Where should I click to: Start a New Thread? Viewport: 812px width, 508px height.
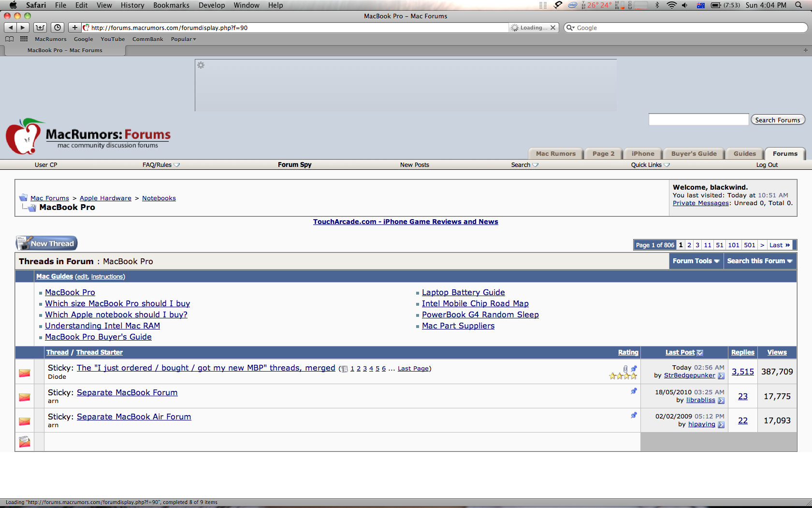pyautogui.click(x=46, y=243)
